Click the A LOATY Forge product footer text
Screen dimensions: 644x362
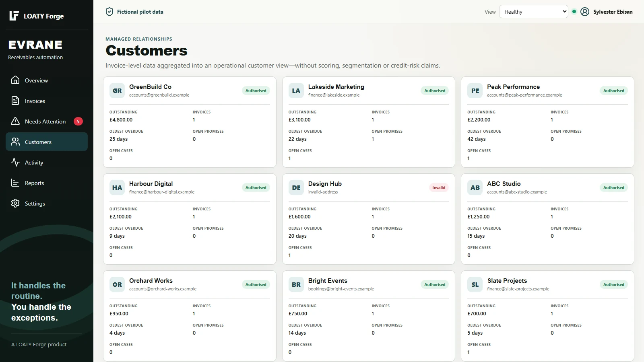click(x=39, y=344)
